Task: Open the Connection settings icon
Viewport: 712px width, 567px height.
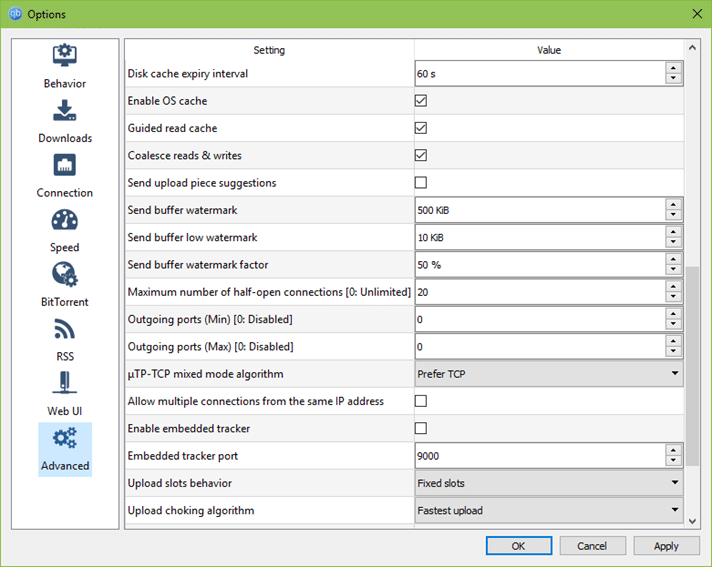Action: pyautogui.click(x=64, y=165)
